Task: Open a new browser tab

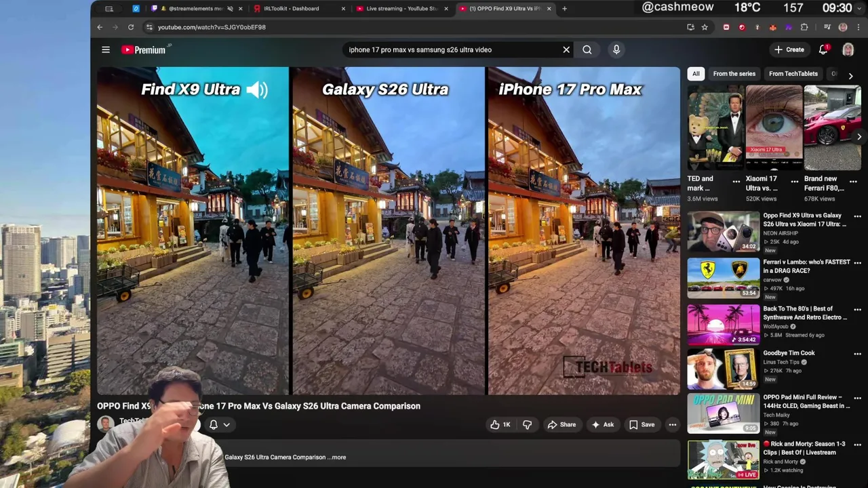Action: [564, 9]
